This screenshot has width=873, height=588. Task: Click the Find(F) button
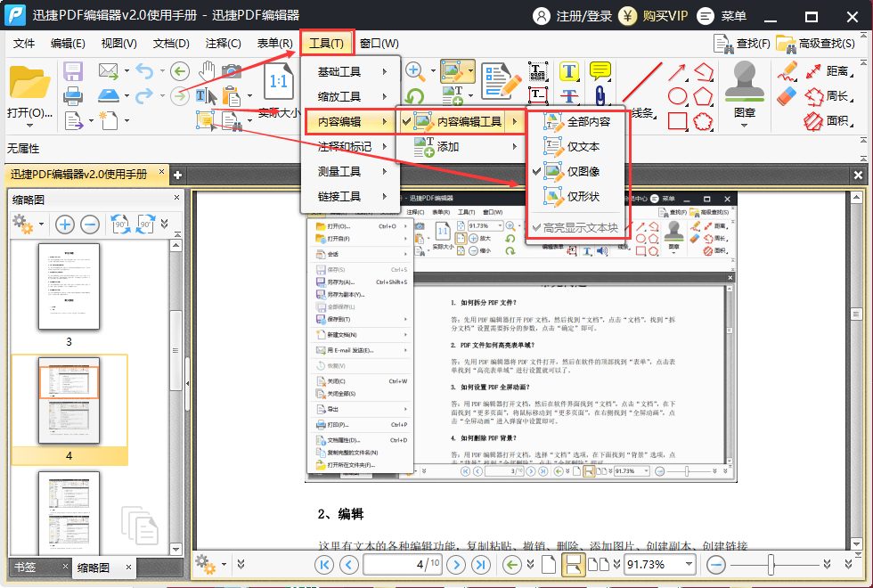(742, 44)
